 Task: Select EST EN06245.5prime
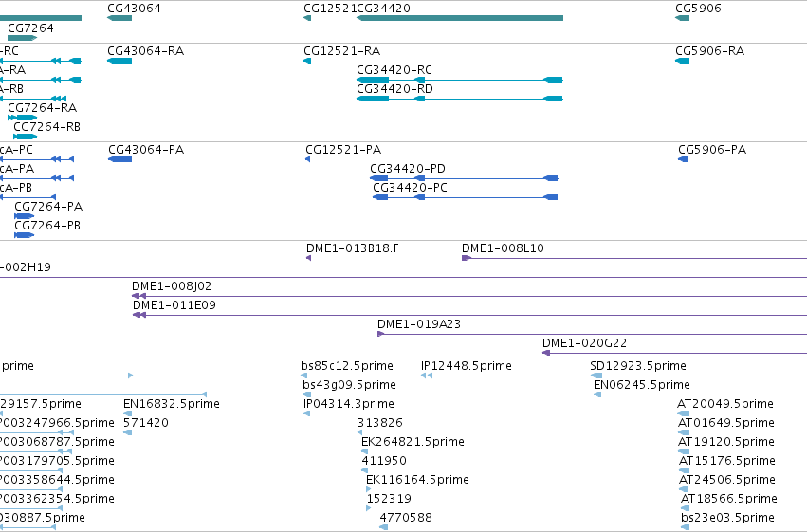[642, 385]
